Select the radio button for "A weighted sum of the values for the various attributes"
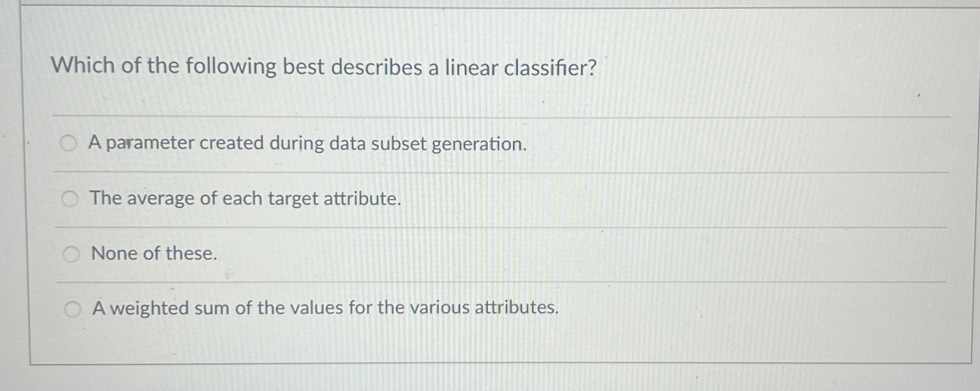Viewport: 980px width, 391px height. tap(74, 308)
